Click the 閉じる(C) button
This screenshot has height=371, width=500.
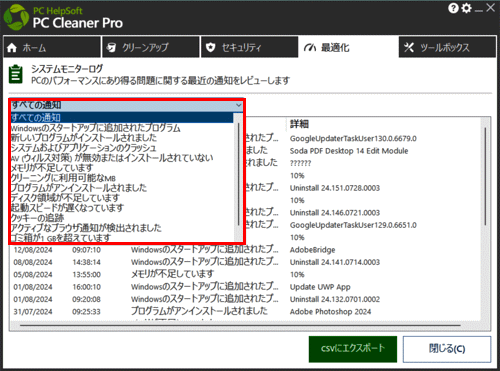(x=447, y=349)
